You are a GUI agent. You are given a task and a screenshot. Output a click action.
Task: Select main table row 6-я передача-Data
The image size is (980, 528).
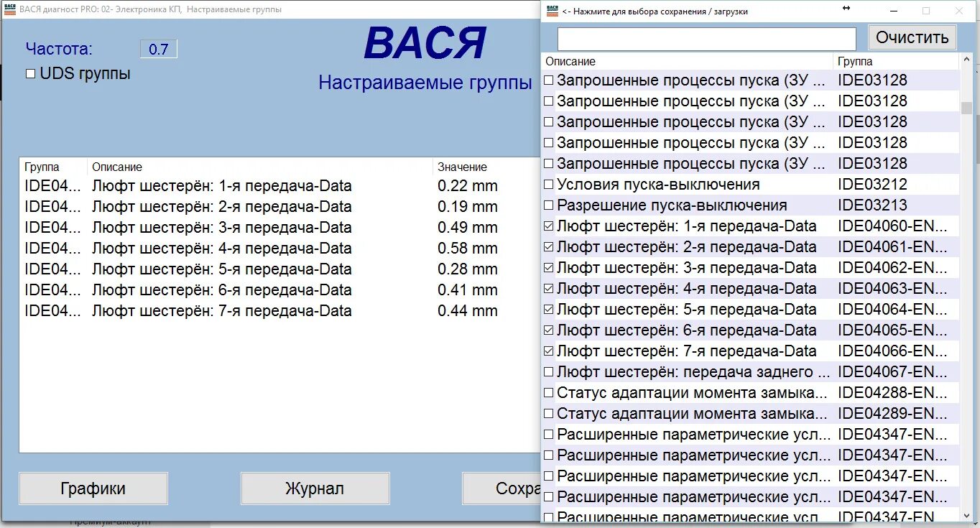(x=279, y=290)
